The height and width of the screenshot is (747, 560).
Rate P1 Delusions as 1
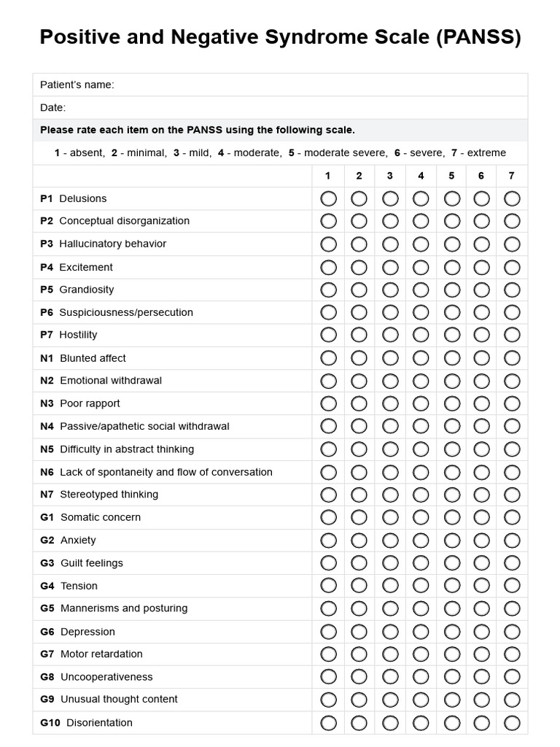[328, 198]
